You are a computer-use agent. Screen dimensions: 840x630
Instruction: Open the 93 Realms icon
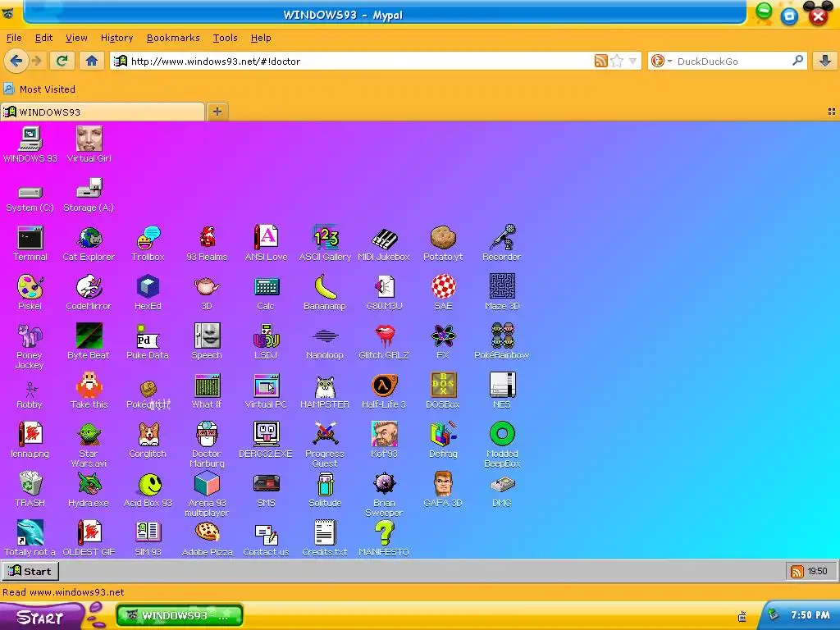click(x=207, y=244)
